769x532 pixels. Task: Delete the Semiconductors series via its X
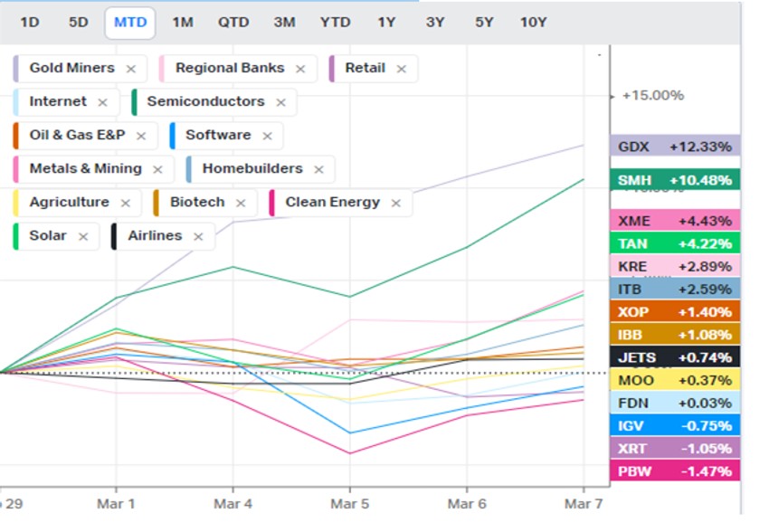(x=280, y=102)
